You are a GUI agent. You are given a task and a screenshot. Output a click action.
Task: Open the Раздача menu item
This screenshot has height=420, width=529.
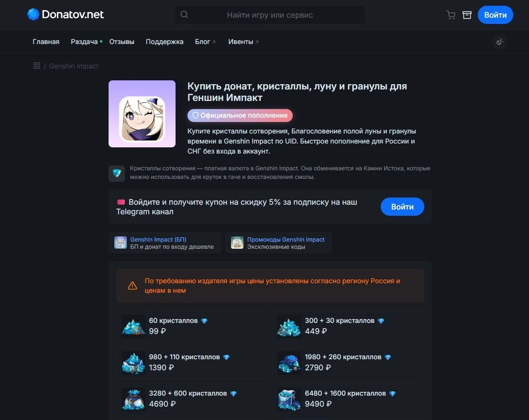click(84, 42)
